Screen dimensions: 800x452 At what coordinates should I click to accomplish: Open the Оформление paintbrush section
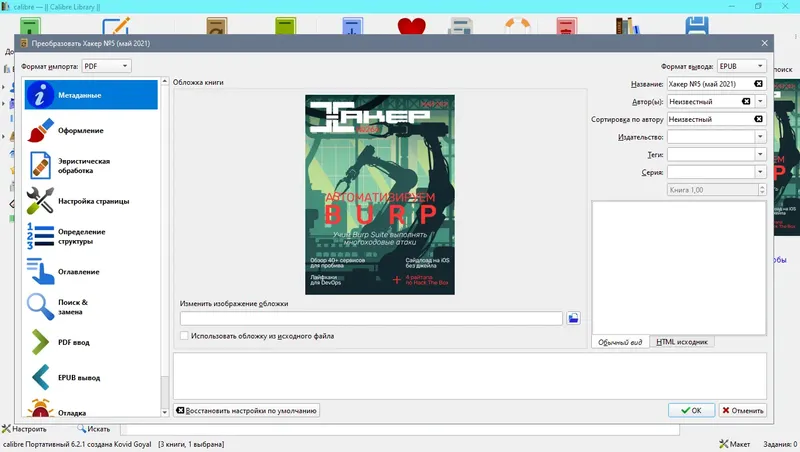(91, 131)
